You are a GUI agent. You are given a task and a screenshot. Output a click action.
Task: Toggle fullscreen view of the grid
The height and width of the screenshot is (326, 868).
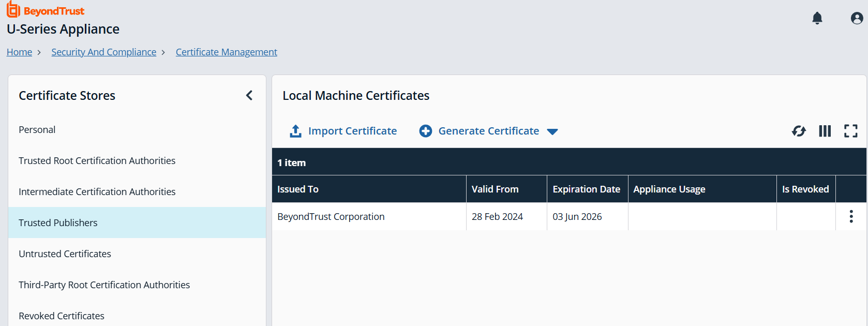(850, 131)
